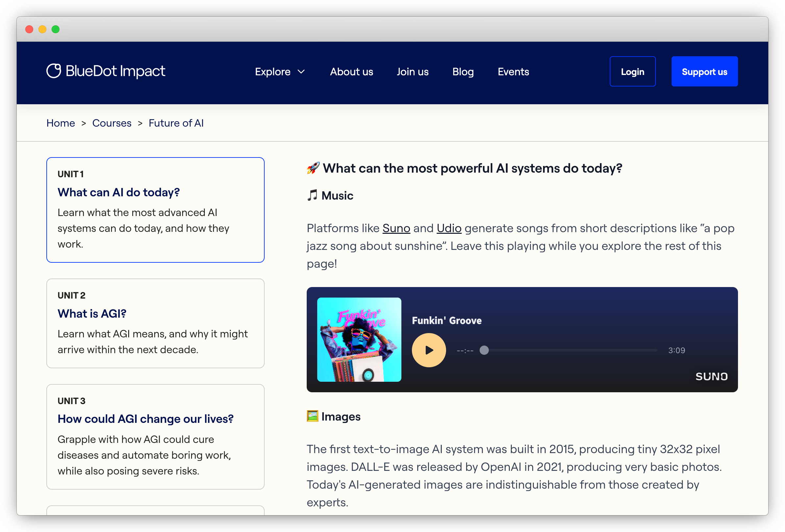Click the yellow minimize window button

click(42, 29)
